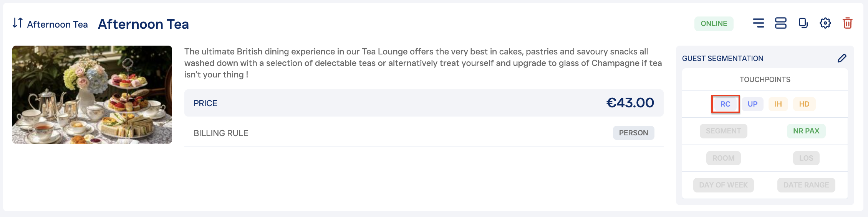
Task: Click the DATE RANGE tag
Action: (806, 185)
